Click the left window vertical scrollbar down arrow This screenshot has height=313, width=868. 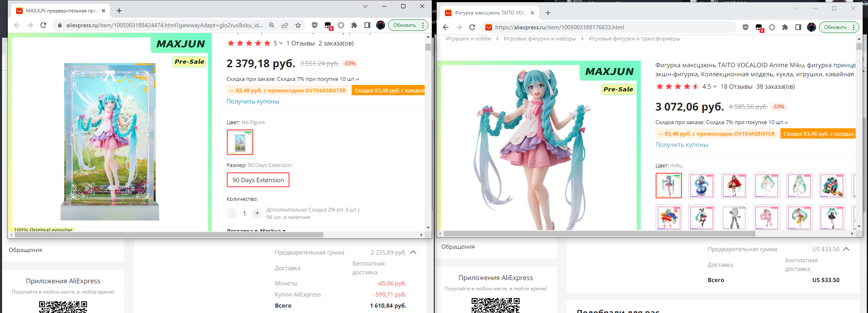pyautogui.click(x=428, y=228)
